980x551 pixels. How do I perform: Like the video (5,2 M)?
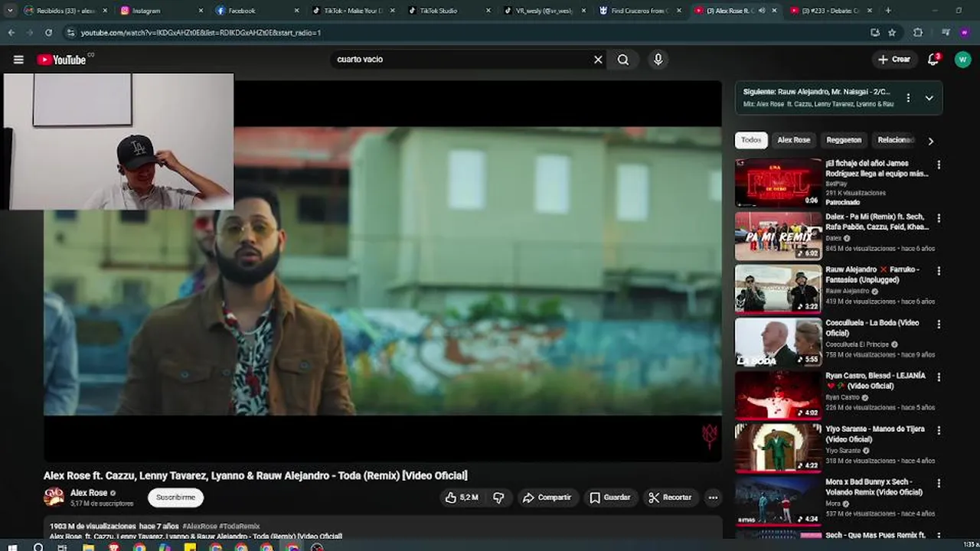tap(461, 497)
